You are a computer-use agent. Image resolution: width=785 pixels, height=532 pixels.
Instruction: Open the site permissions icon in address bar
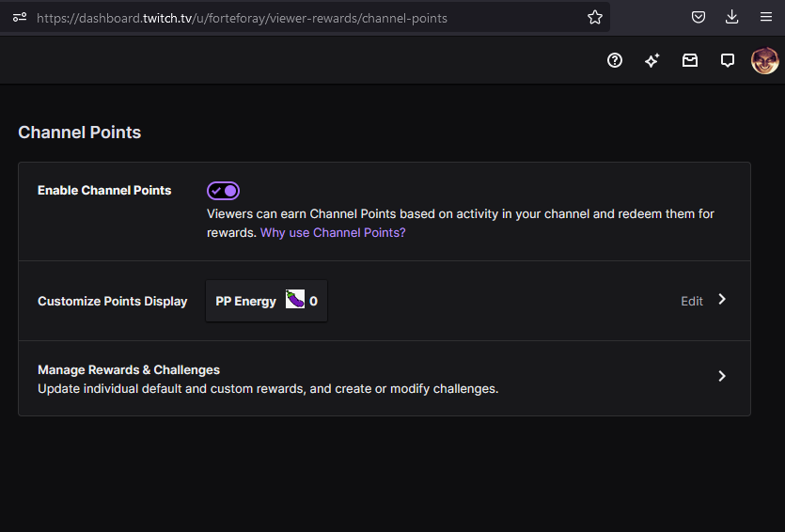(20, 18)
